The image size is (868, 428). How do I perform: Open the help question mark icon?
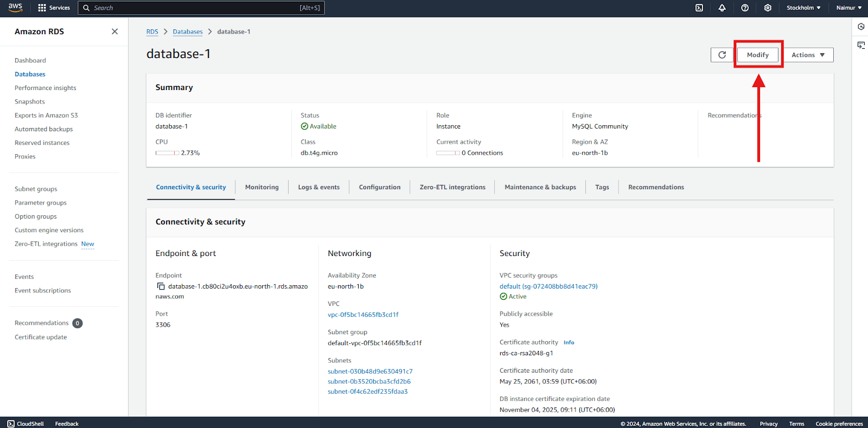pyautogui.click(x=745, y=8)
